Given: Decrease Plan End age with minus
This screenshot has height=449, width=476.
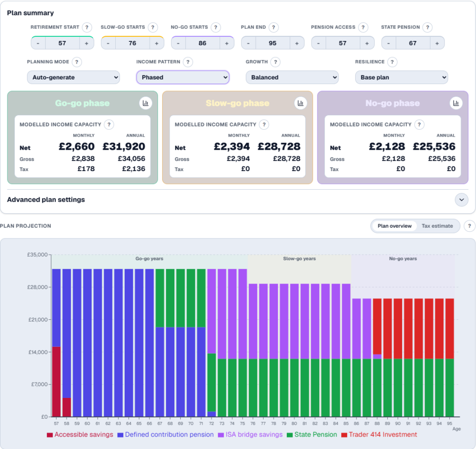Looking at the screenshot, I should tap(248, 43).
